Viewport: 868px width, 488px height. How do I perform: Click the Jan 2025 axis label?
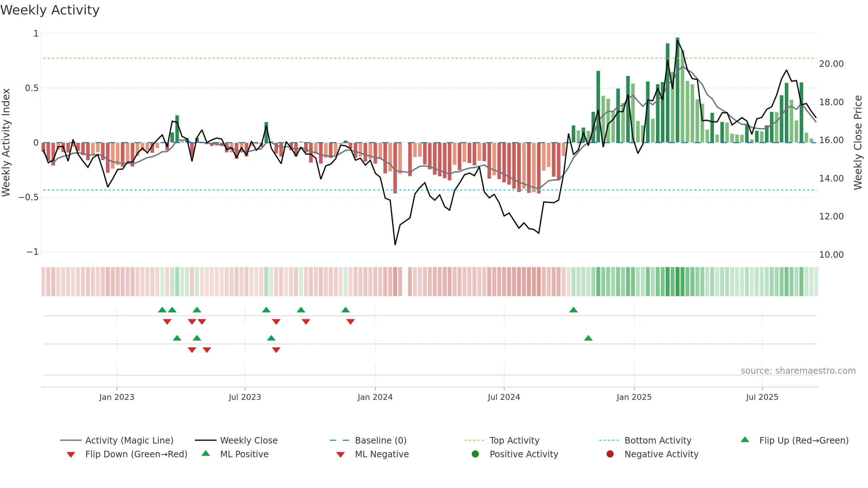634,397
